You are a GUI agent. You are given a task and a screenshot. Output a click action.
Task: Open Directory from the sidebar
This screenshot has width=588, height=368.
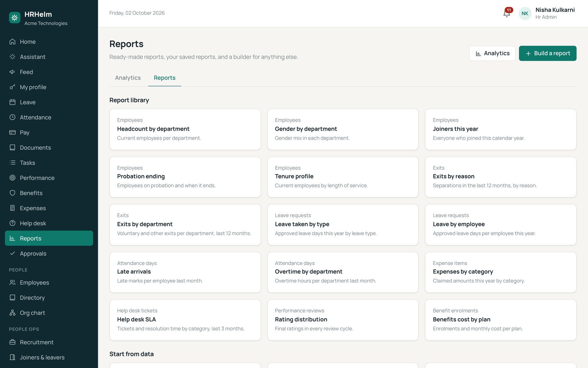[x=49, y=297]
